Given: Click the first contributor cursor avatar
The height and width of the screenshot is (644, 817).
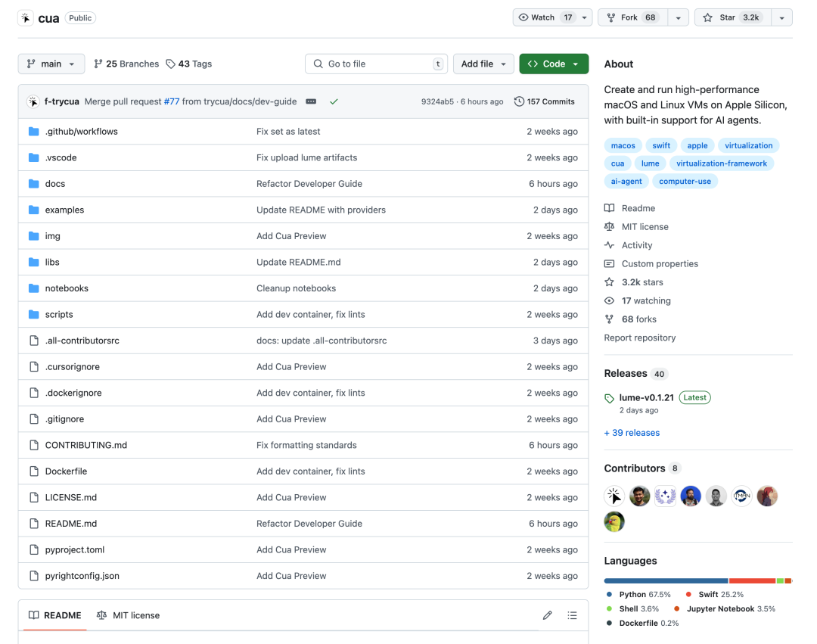Looking at the screenshot, I should click(x=614, y=496).
